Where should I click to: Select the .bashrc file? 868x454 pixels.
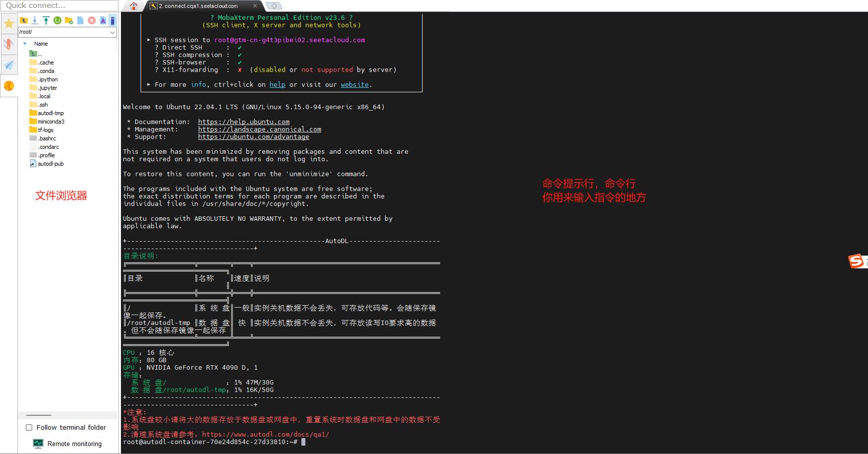pyautogui.click(x=43, y=138)
